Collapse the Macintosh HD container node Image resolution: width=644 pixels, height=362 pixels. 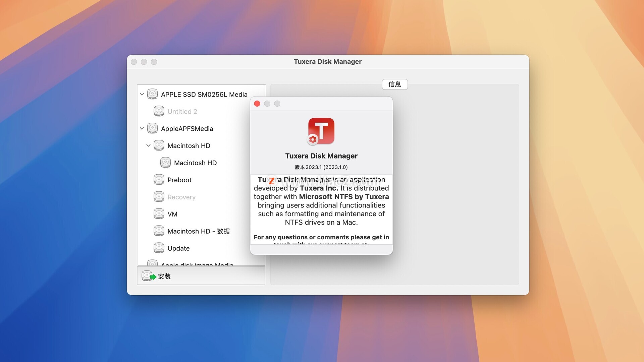tap(148, 145)
